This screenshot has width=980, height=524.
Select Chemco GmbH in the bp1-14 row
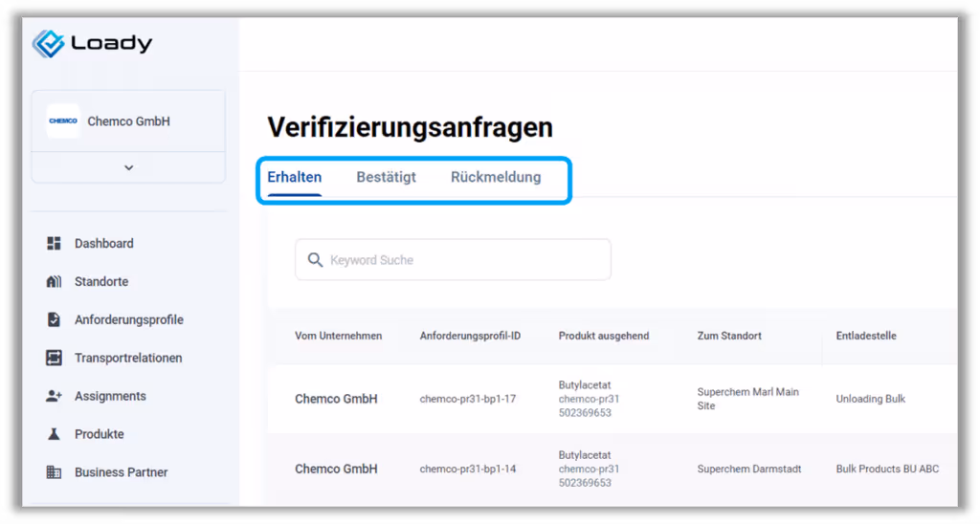point(336,469)
